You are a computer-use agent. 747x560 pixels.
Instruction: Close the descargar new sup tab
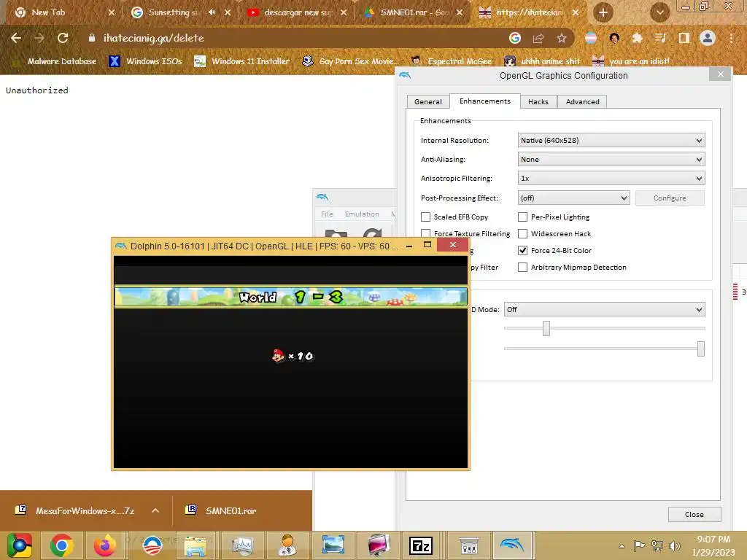[x=344, y=12]
